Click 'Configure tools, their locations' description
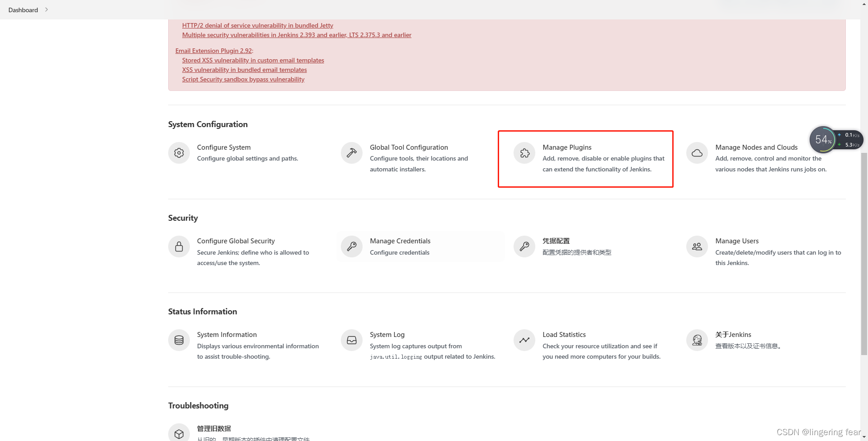This screenshot has width=868, height=441. 419,164
